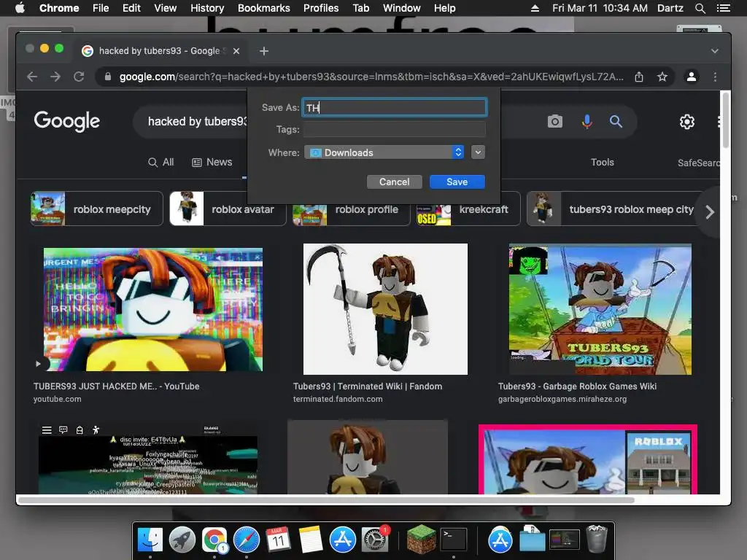This screenshot has height=560, width=747.
Task: Click the blue magnifier search icon
Action: tap(616, 122)
